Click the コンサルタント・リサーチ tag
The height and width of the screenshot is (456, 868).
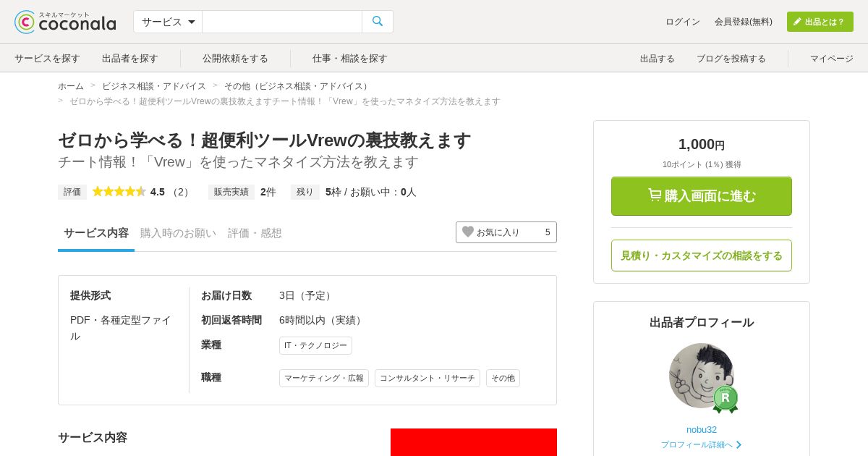(x=427, y=378)
